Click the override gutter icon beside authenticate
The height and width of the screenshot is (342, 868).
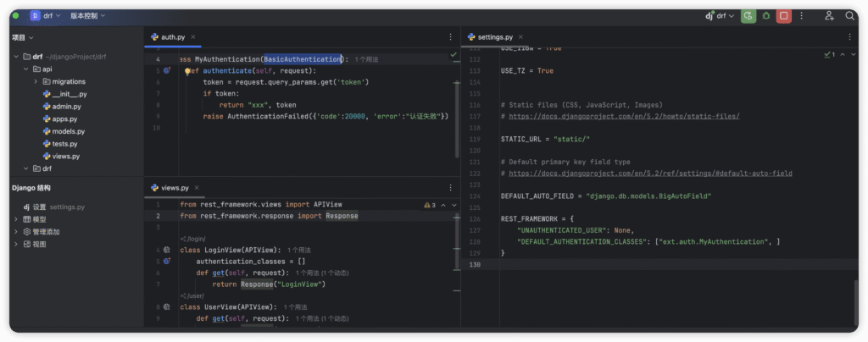pyautogui.click(x=167, y=71)
